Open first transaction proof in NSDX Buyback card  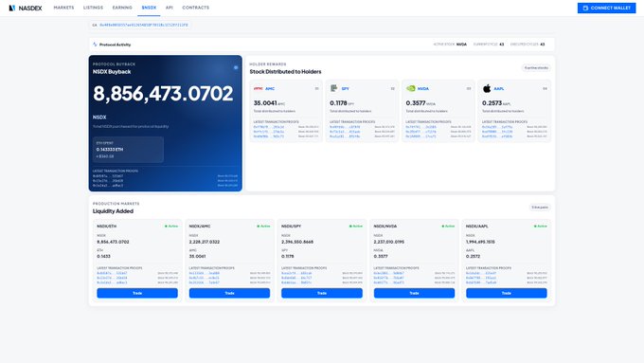[108, 176]
